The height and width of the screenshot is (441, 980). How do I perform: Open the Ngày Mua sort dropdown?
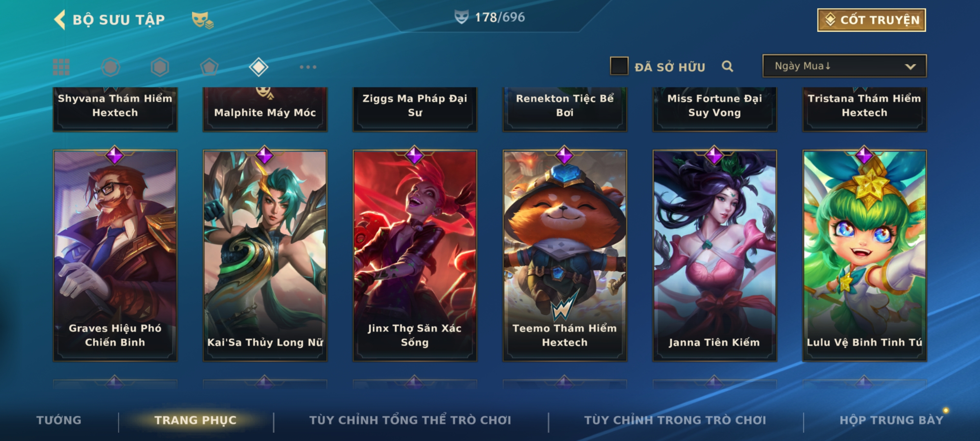[x=844, y=66]
